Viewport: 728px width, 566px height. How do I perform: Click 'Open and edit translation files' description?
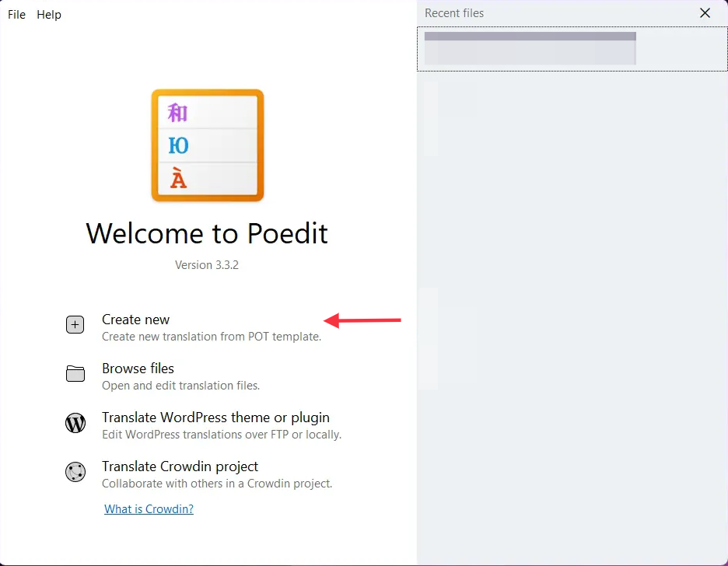[x=180, y=386]
